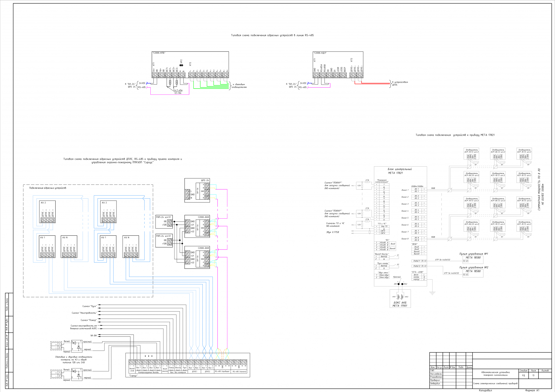Viewport: 555px width, 392px height.
Task: Click the "Вых. без контроля" terminal group label
Action: [178, 372]
